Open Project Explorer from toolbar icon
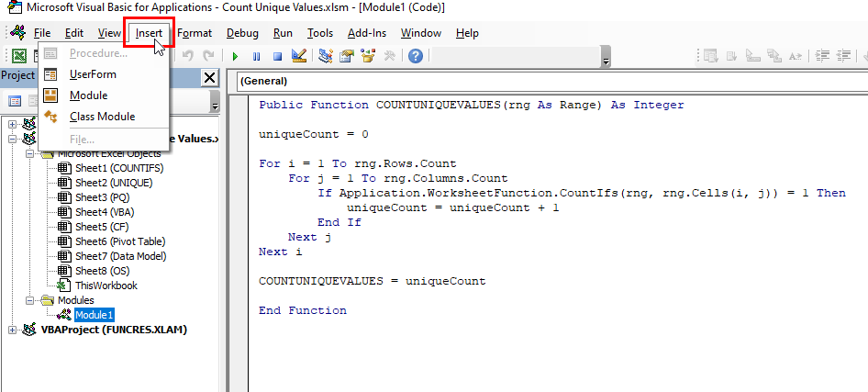 326,56
